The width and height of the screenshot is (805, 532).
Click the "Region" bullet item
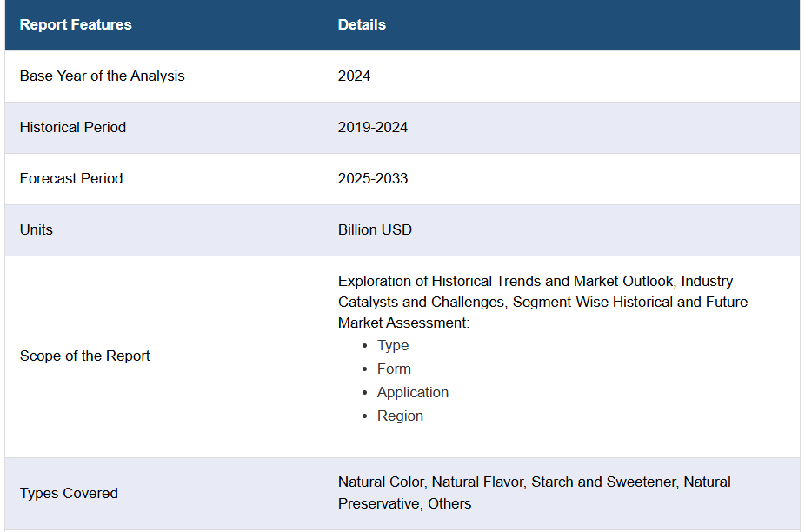400,416
